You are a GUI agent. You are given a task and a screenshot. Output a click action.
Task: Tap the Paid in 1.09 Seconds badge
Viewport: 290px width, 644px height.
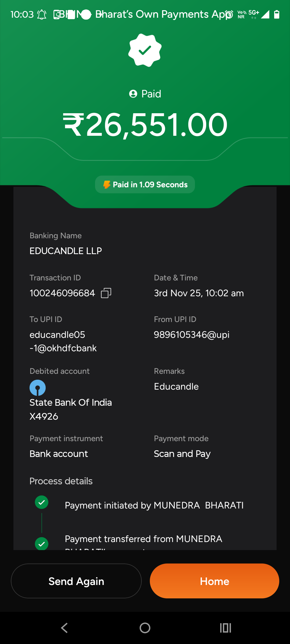coord(145,185)
